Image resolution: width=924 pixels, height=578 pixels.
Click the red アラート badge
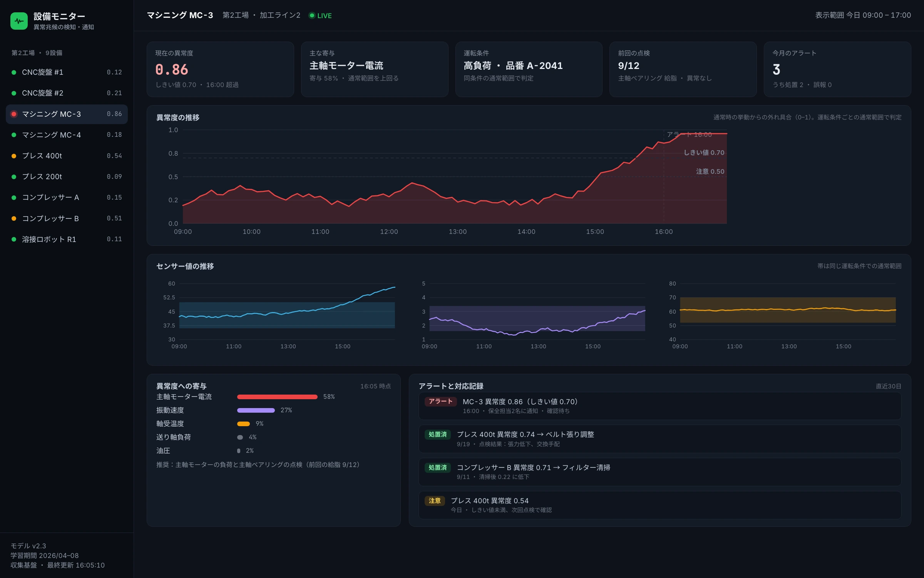[440, 402]
